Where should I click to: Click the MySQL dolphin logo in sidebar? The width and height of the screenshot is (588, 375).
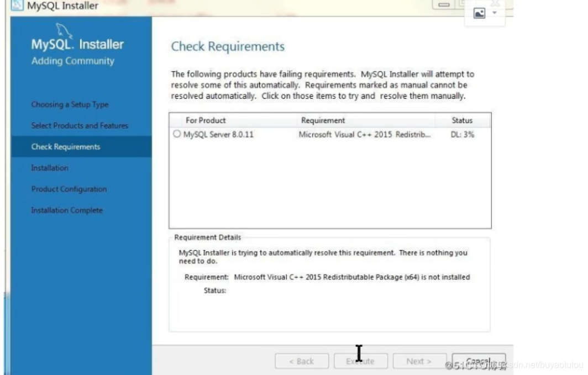pos(64,30)
